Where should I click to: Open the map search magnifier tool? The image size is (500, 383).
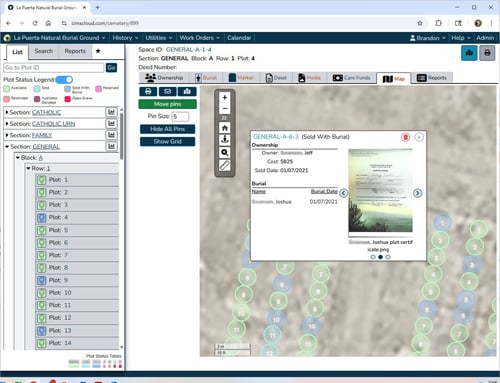point(225,153)
